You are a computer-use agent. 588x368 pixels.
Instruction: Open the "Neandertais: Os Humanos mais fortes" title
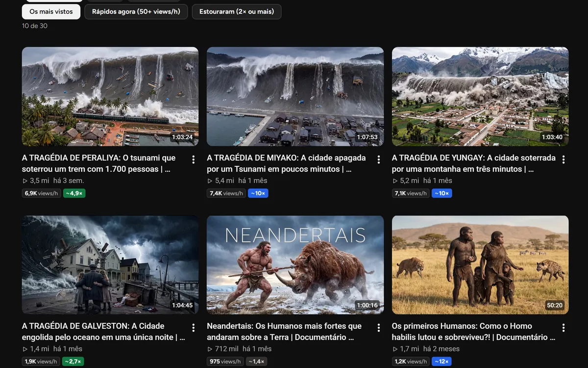pos(284,332)
